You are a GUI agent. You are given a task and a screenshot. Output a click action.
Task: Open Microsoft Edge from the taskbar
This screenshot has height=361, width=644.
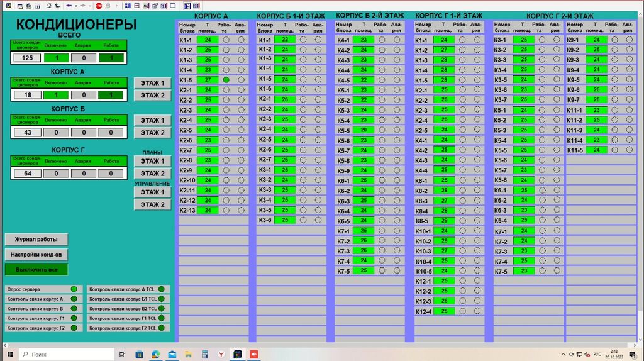pyautogui.click(x=155, y=354)
